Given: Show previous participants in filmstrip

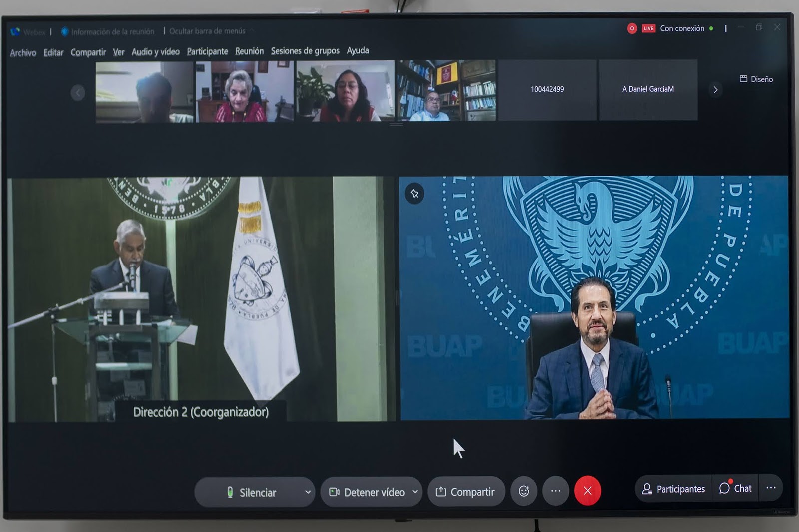Looking at the screenshot, I should (x=77, y=92).
